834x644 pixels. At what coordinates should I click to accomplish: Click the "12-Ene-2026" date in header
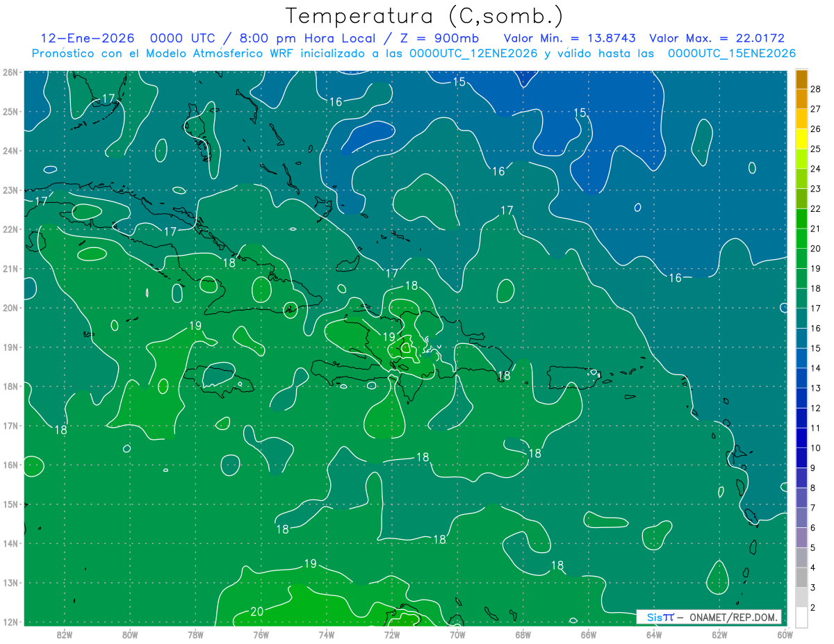[88, 38]
